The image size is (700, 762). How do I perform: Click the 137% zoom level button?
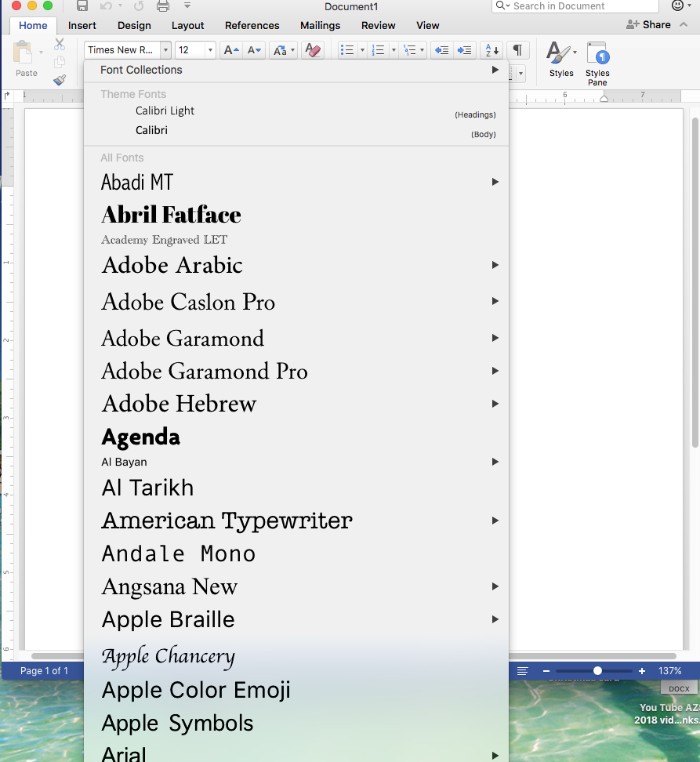coord(670,671)
